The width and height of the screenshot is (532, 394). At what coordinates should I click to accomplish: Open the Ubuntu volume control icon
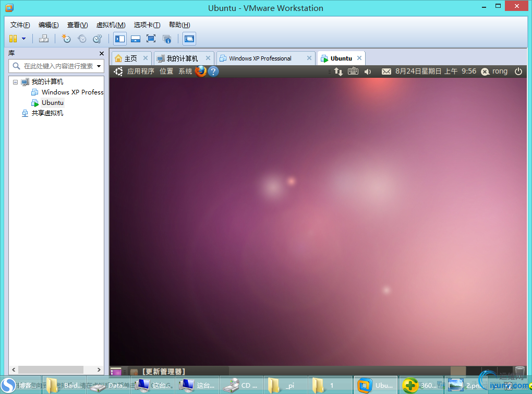click(x=367, y=71)
